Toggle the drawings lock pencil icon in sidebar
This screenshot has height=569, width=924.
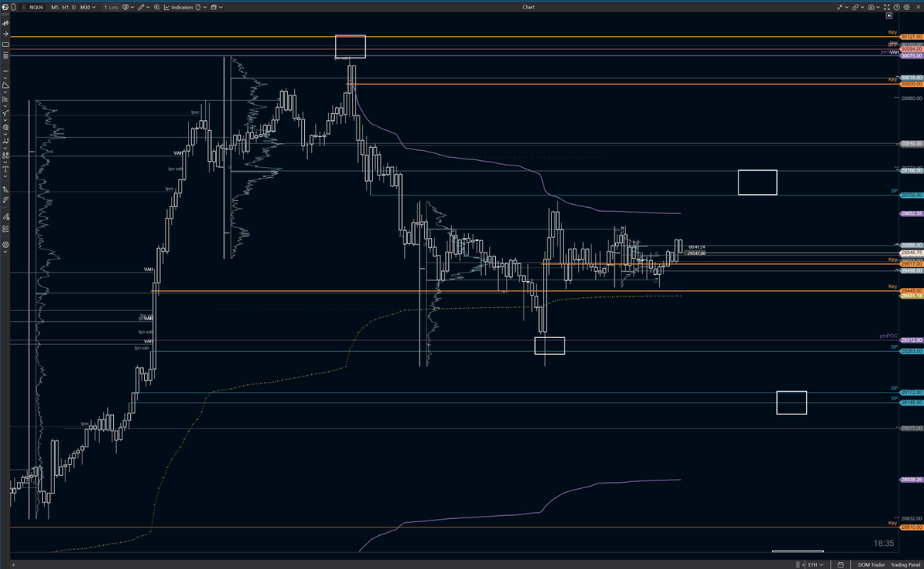(x=6, y=216)
